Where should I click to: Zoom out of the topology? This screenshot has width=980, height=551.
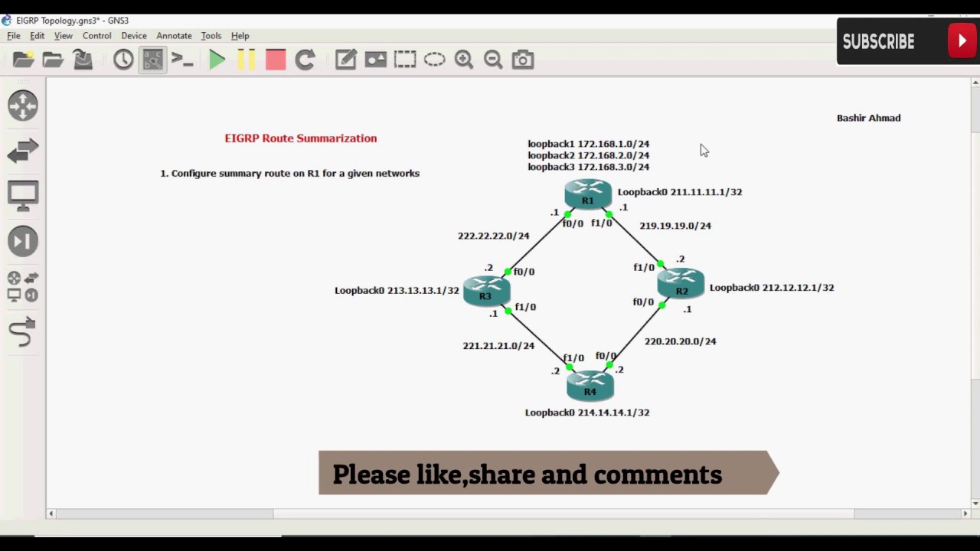(x=493, y=60)
